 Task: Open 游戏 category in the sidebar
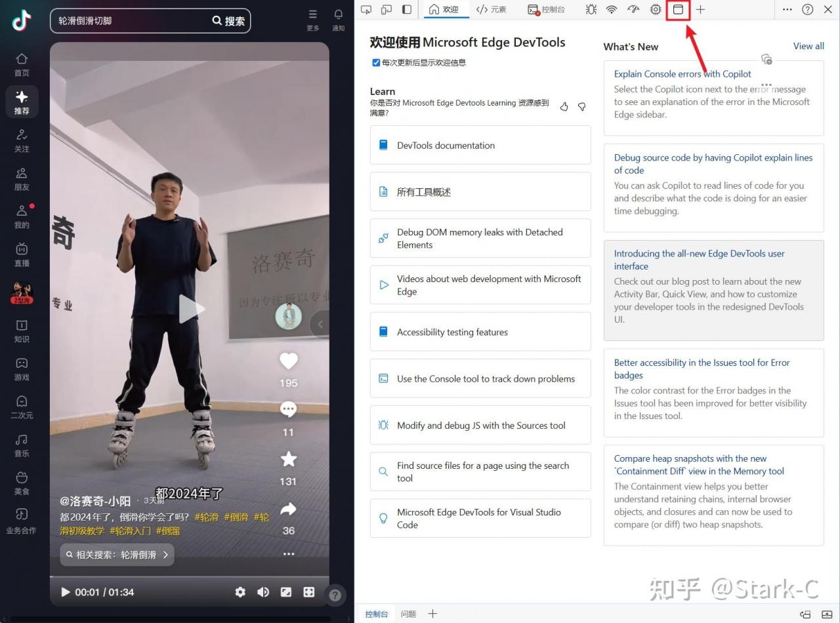(22, 369)
